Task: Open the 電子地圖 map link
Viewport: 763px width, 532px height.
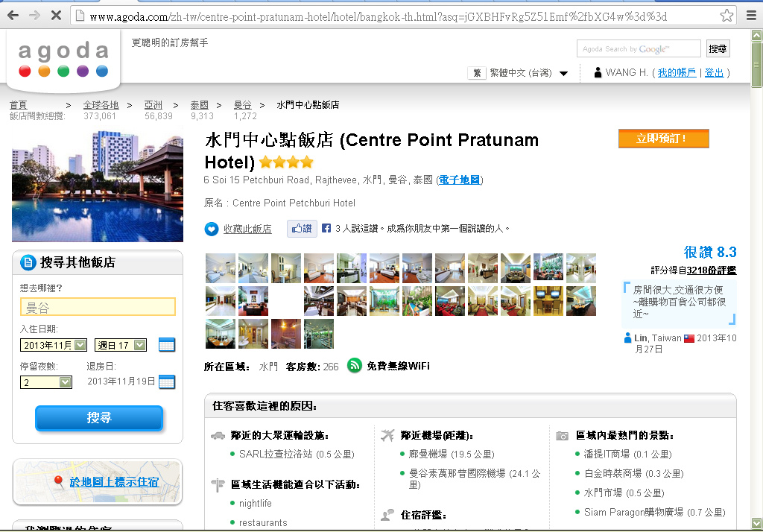Action: (x=459, y=180)
